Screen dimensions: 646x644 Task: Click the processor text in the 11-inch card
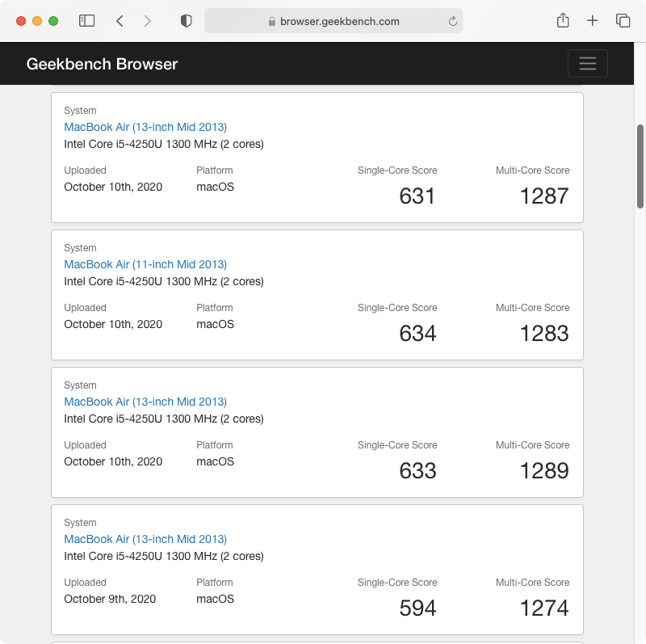pos(164,281)
